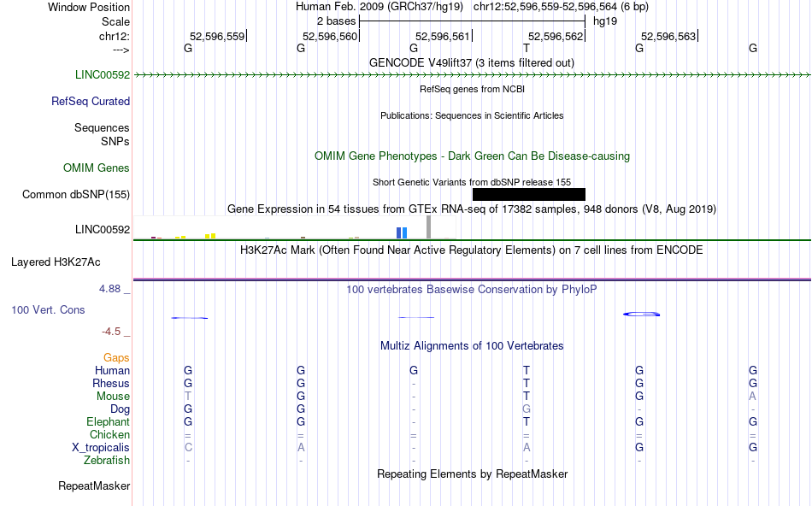Click the 4.88 conservation scale value
Image resolution: width=812 pixels, height=506 pixels.
click(109, 289)
